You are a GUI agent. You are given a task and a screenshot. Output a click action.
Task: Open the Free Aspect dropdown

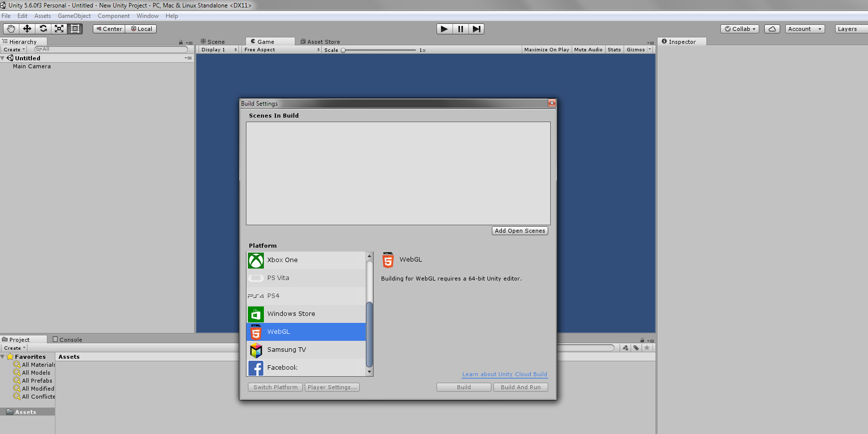point(282,50)
